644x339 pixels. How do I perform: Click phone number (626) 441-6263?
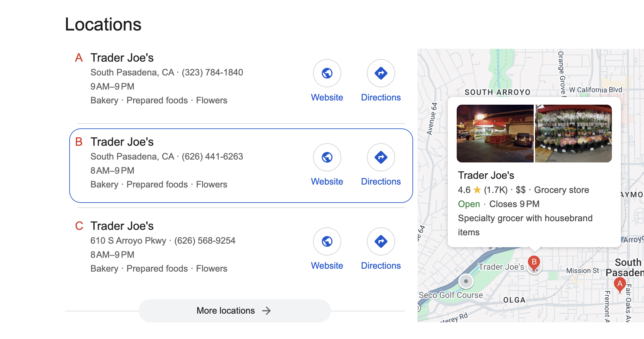coord(212,157)
